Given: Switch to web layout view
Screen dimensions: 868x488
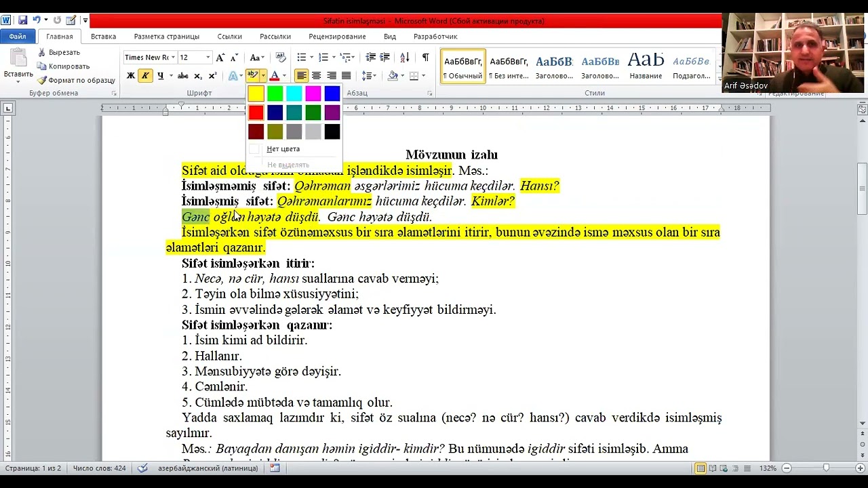Looking at the screenshot, I should tap(725, 468).
